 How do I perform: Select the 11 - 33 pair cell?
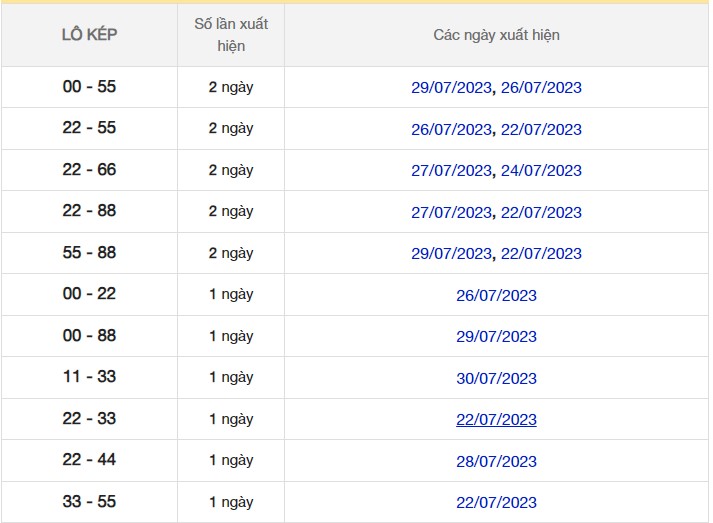(89, 377)
